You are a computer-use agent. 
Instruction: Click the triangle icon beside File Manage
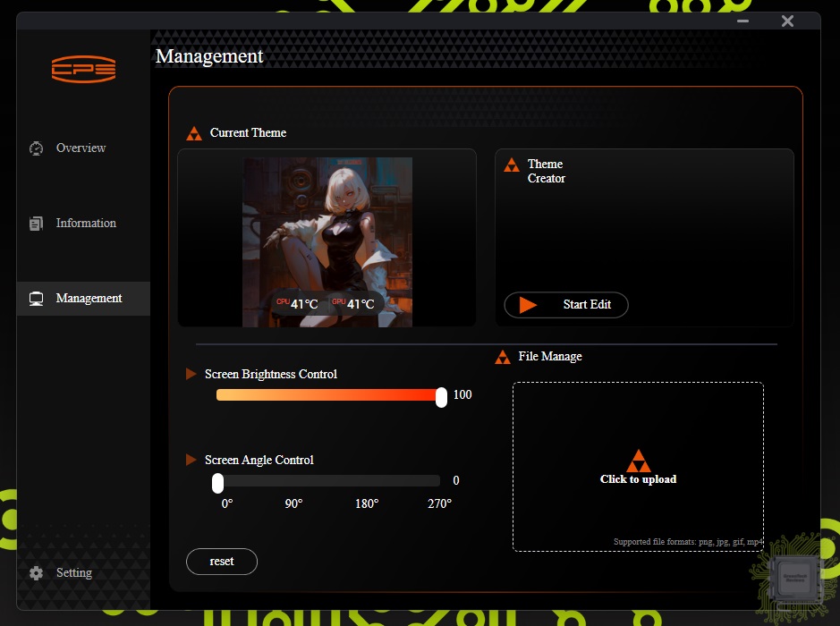coord(503,357)
